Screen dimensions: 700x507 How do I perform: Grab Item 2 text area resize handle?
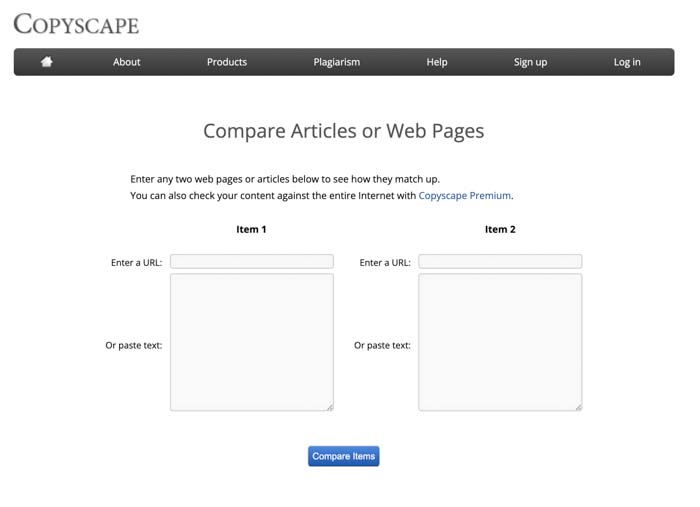(579, 407)
